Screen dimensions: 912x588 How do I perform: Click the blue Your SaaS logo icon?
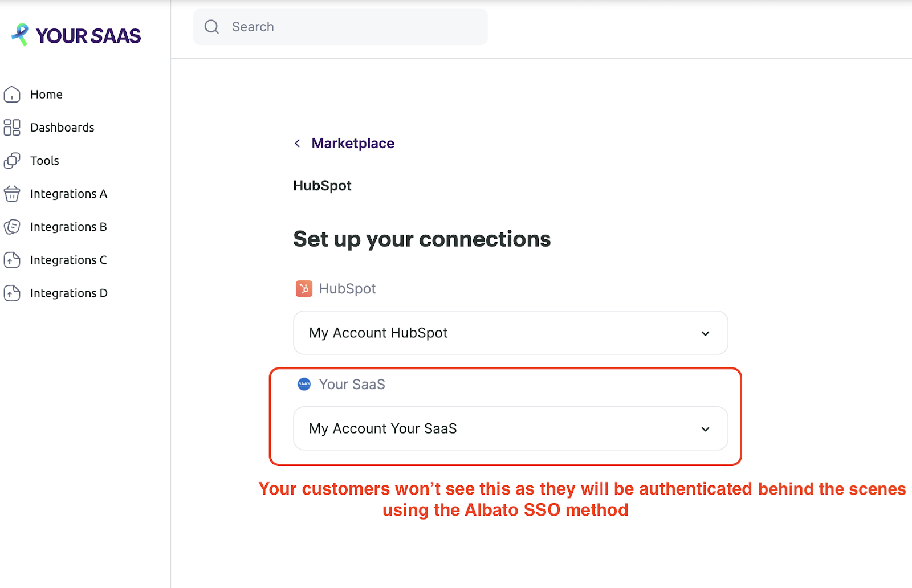click(x=304, y=384)
